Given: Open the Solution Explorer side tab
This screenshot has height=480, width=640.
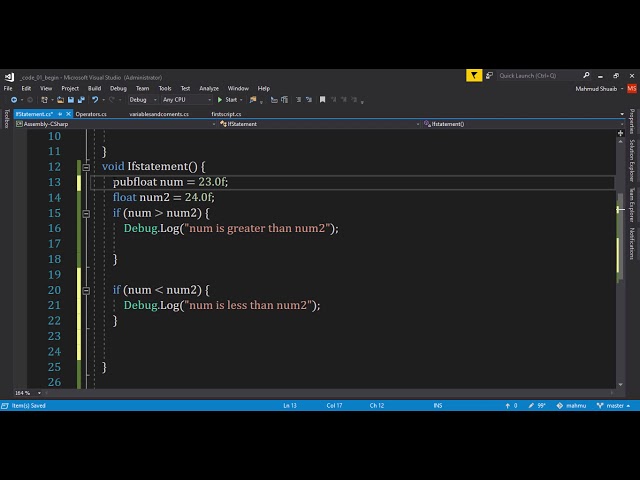Looking at the screenshot, I should click(x=632, y=160).
